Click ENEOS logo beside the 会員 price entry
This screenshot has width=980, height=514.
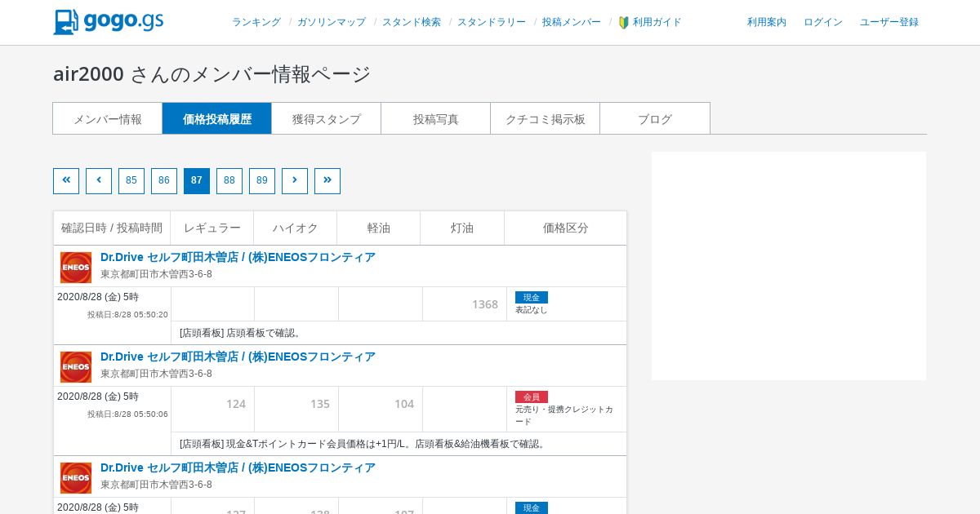tap(76, 367)
